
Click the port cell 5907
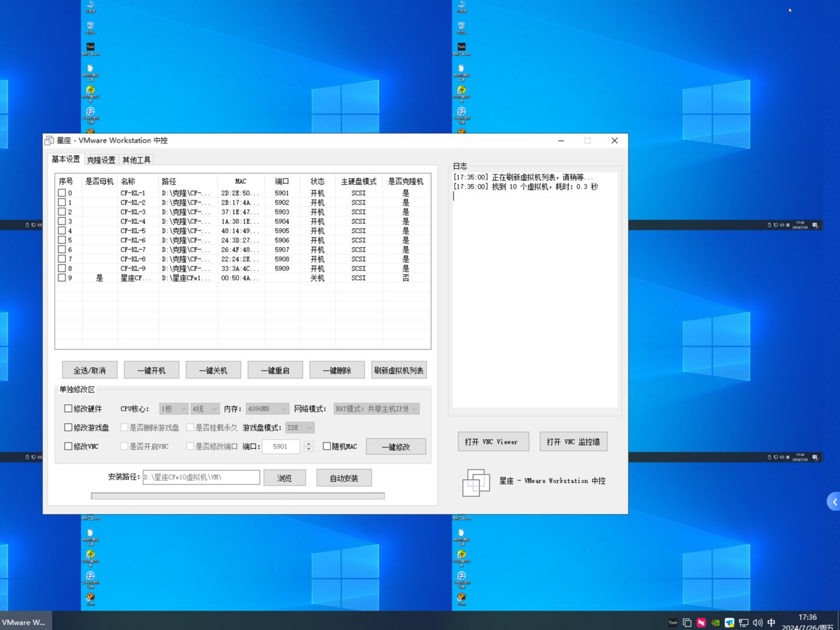pyautogui.click(x=282, y=249)
